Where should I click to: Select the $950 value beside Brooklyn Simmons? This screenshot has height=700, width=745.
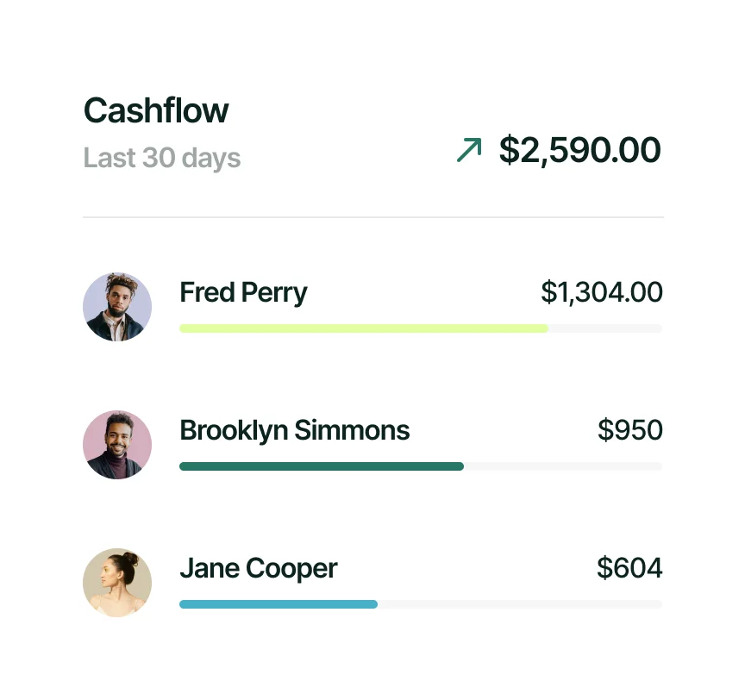point(630,430)
